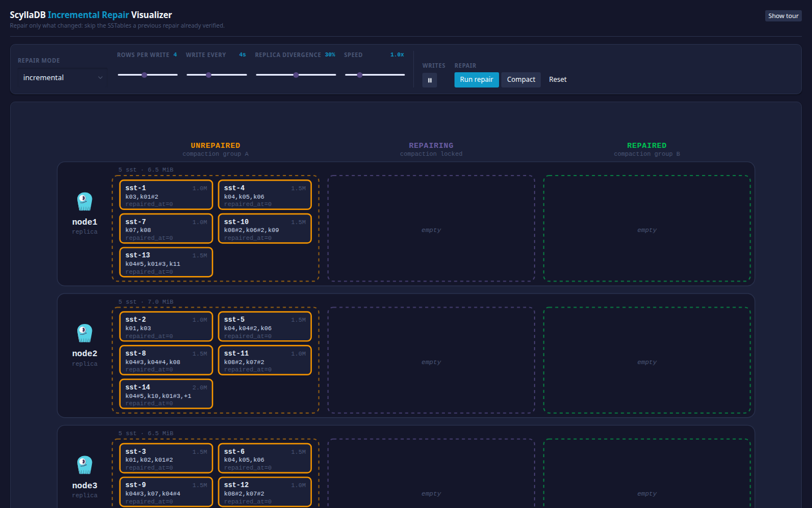Image resolution: width=812 pixels, height=508 pixels.
Task: Click the node3 replica mascot icon
Action: point(85,465)
